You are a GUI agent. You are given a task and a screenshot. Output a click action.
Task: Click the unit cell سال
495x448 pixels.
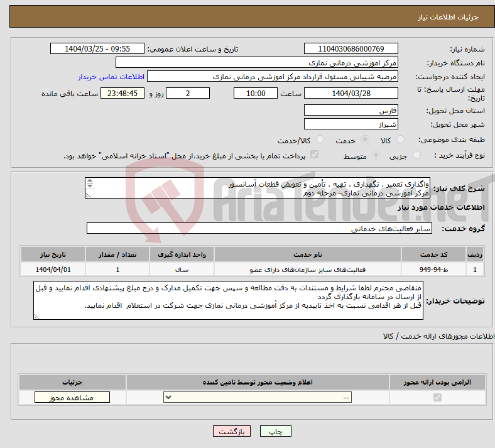click(x=182, y=270)
